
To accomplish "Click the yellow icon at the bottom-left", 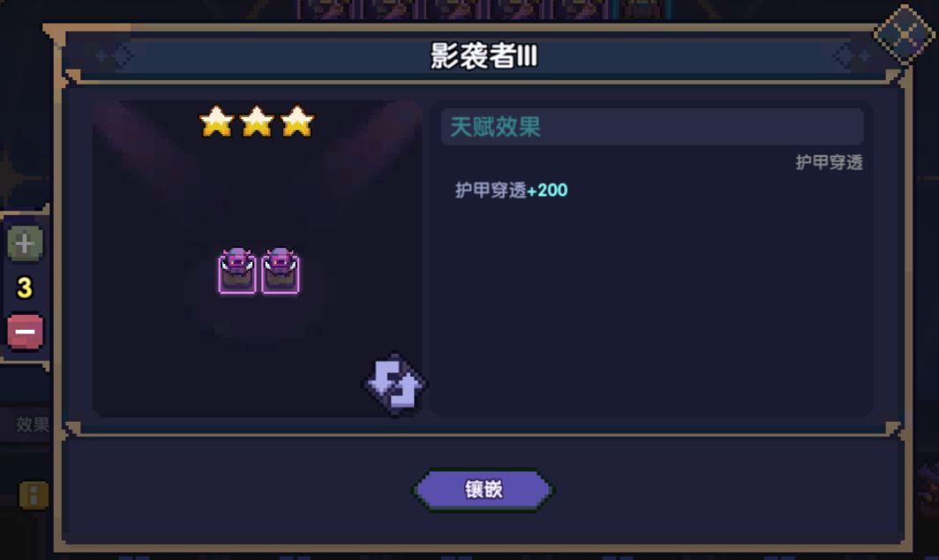I will coord(34,496).
